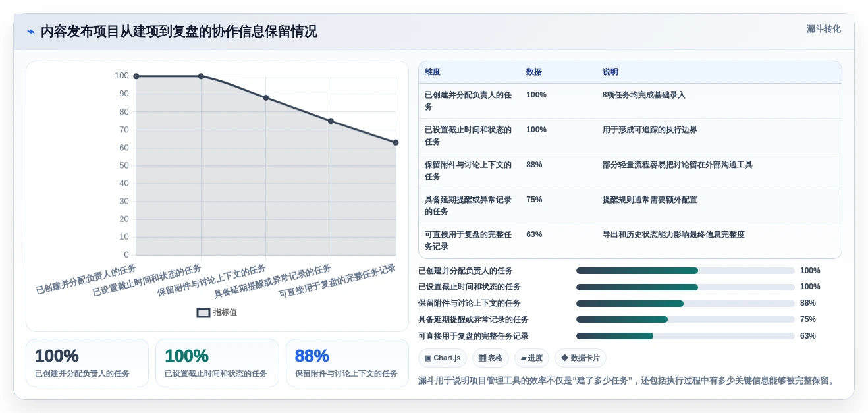Screen dimensions: 868x413
Task: Click the first chart data point at 100
Action: tap(136, 76)
